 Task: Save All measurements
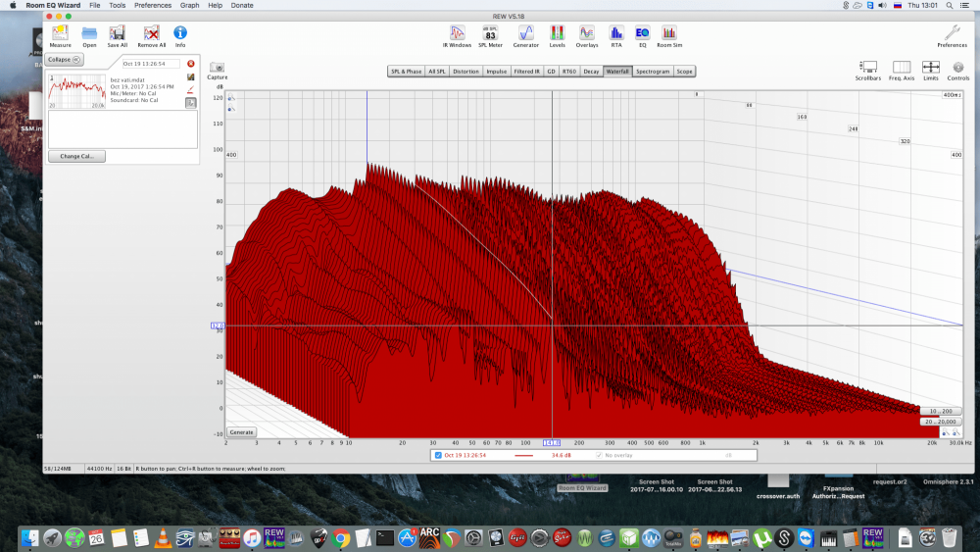click(x=117, y=36)
